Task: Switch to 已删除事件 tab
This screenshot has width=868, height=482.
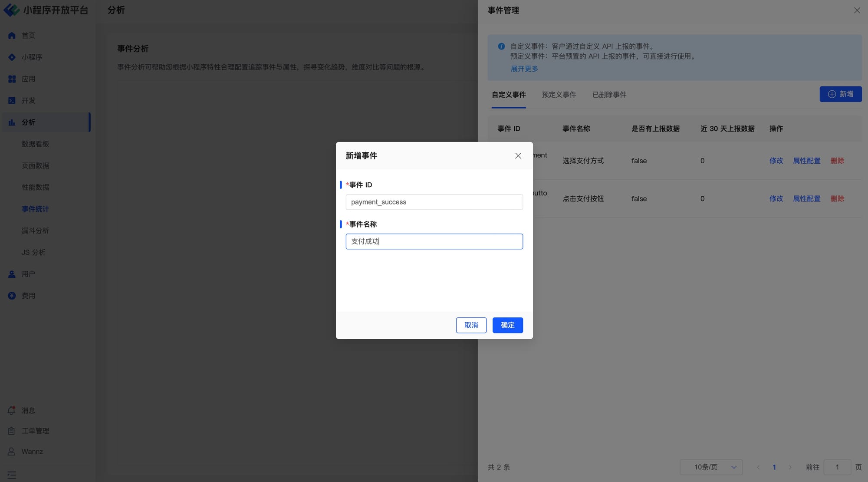Action: [609, 95]
